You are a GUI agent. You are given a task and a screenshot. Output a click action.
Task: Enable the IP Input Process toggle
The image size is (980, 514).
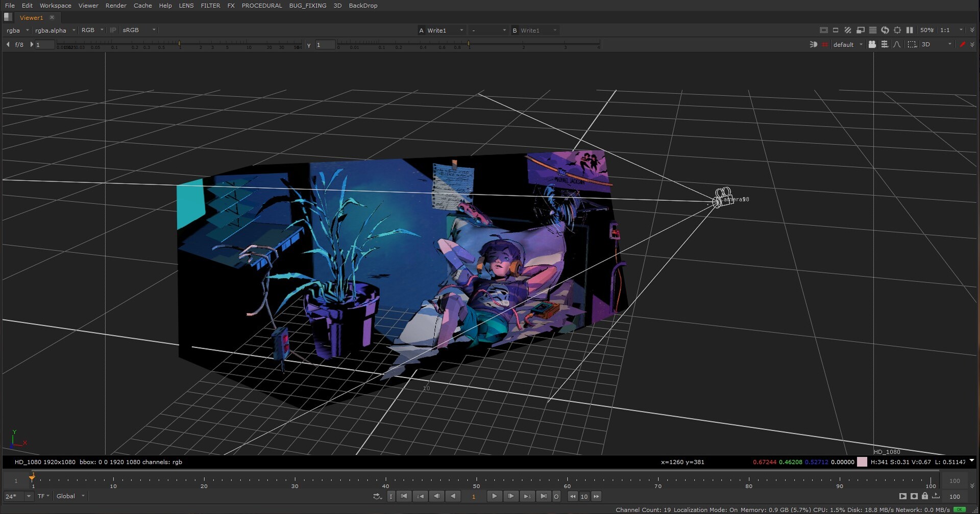tap(113, 30)
